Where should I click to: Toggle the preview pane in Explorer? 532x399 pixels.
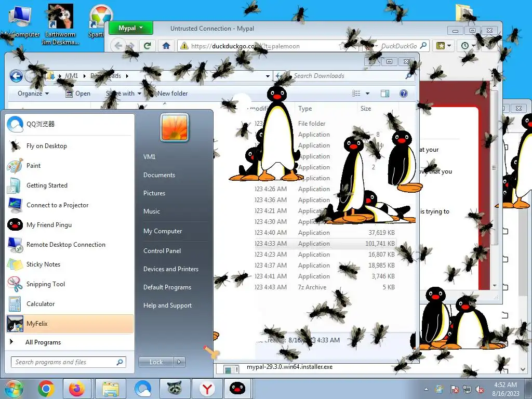[x=385, y=94]
